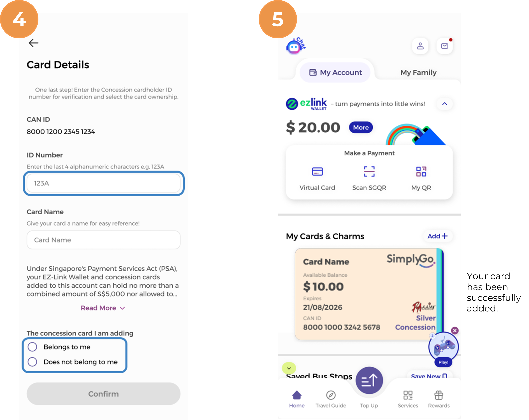
Task: Tap Add to add a new card
Action: (438, 236)
